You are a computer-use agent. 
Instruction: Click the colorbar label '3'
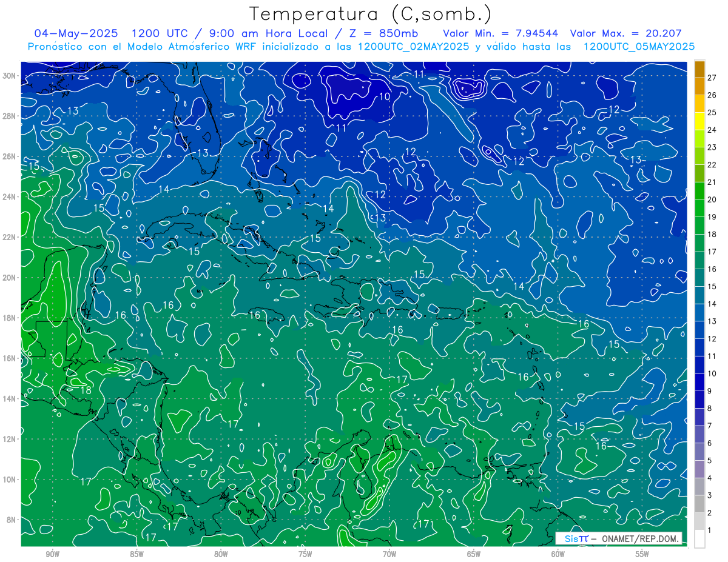[x=710, y=496]
